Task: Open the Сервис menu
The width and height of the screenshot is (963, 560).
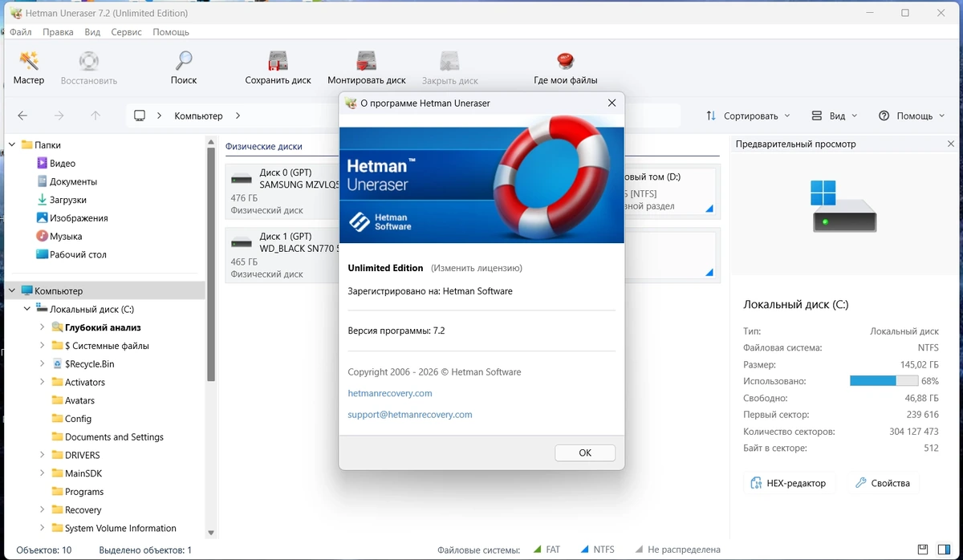Action: (x=126, y=32)
